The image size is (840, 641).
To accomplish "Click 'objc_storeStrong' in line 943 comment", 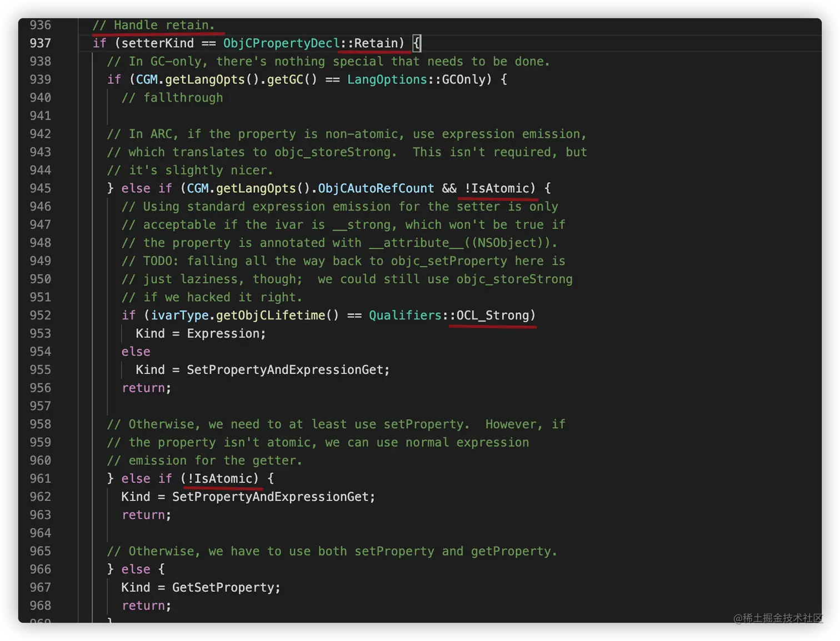I will 333,152.
